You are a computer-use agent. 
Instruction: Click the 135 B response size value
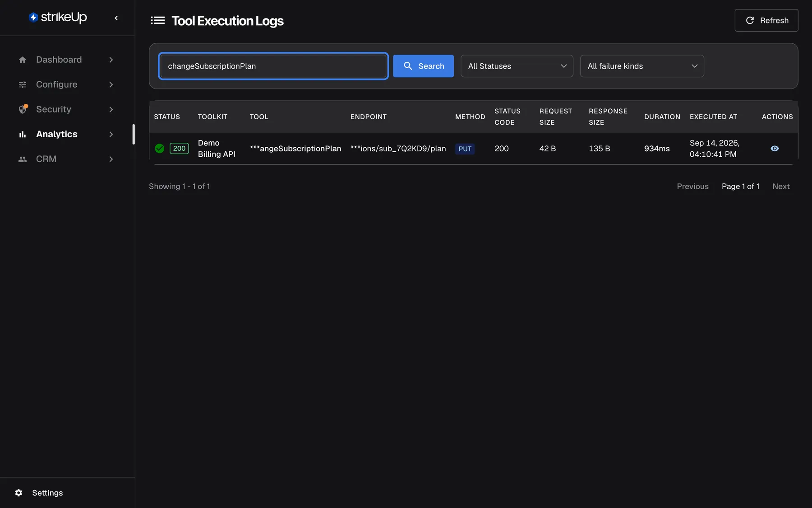pyautogui.click(x=599, y=149)
